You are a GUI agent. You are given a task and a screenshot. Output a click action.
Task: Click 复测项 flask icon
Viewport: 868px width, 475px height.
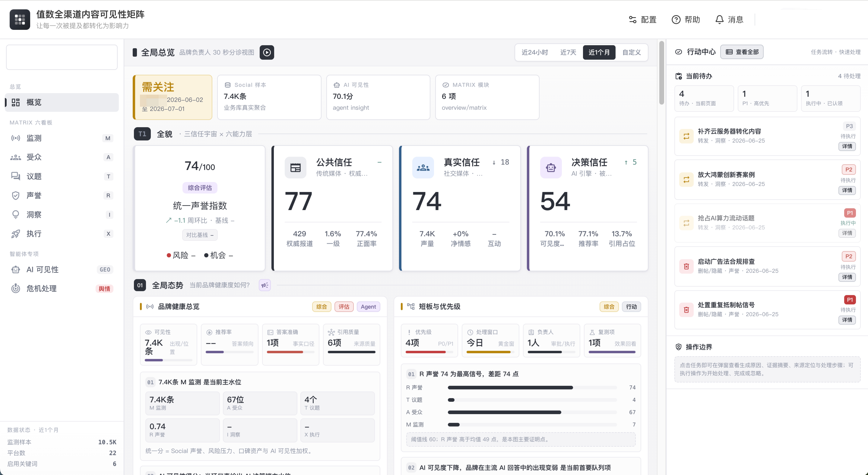point(592,332)
